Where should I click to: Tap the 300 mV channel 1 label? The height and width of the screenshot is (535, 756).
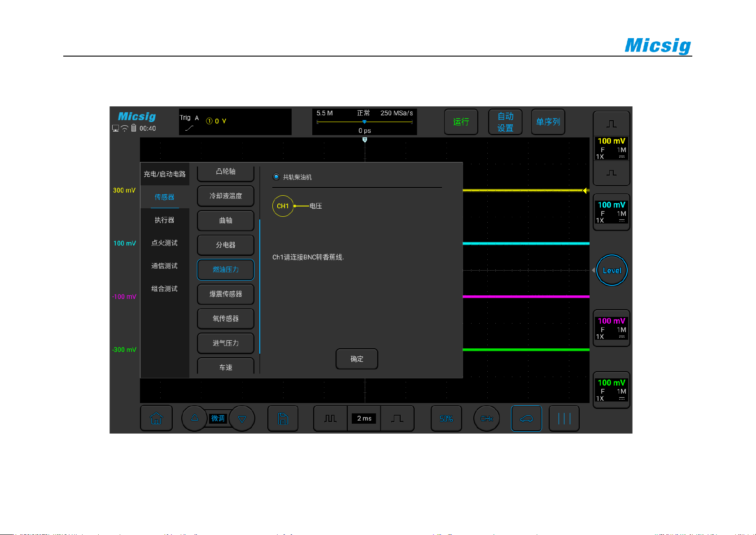[124, 190]
